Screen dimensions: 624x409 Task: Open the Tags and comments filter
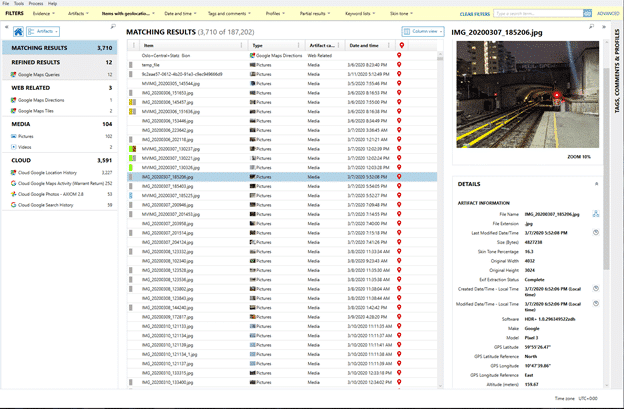pyautogui.click(x=229, y=14)
